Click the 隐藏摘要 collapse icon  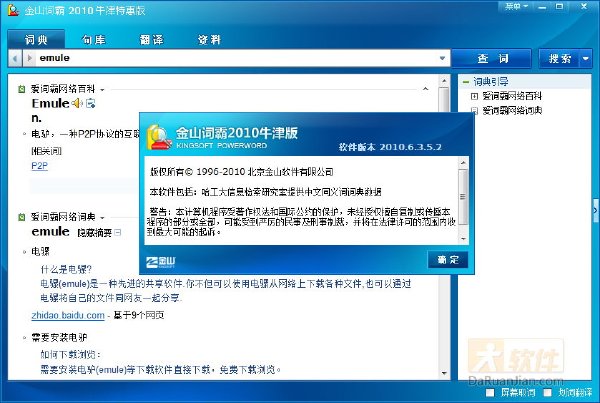[118, 232]
